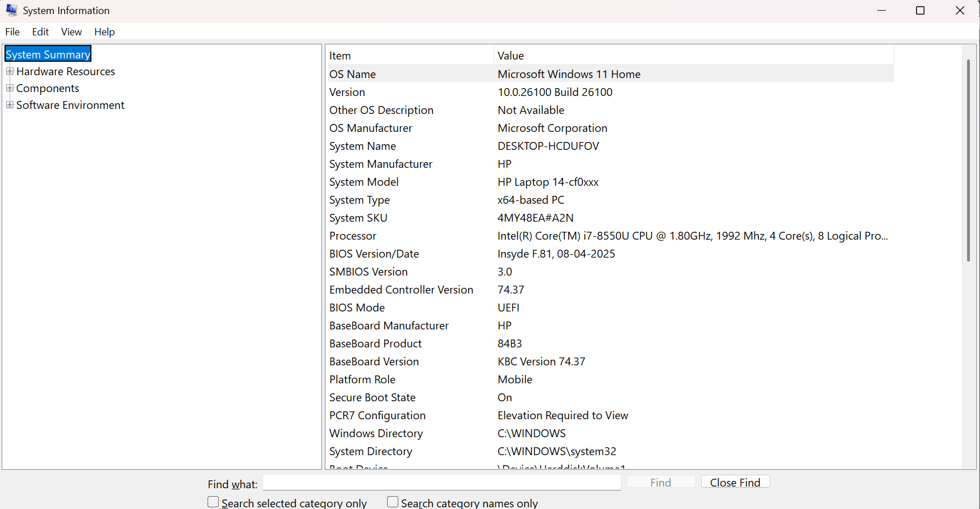The image size is (980, 509).
Task: Click the value Insyde F.81, 08-04-2025
Action: click(x=556, y=254)
